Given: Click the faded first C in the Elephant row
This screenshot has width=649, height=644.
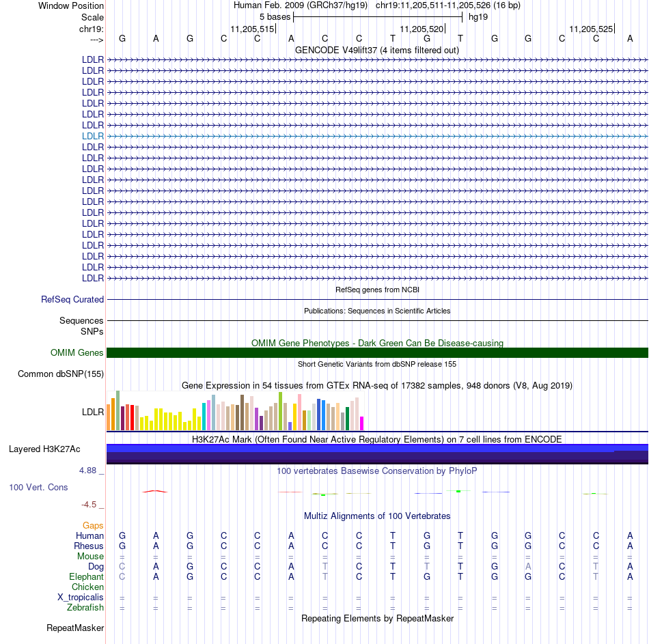Looking at the screenshot, I should pos(122,576).
